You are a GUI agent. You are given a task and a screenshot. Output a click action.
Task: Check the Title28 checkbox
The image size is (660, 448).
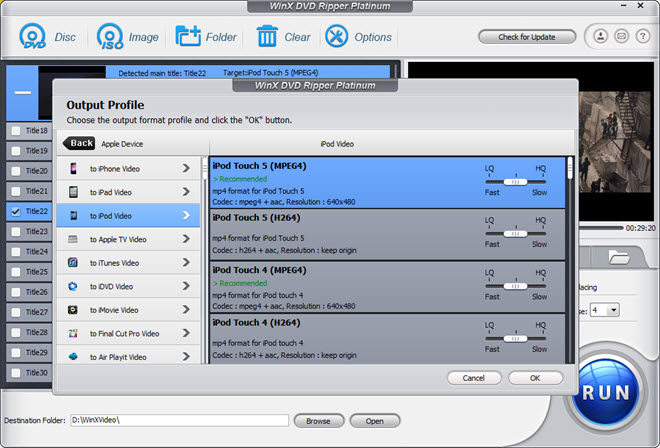pyautogui.click(x=16, y=332)
